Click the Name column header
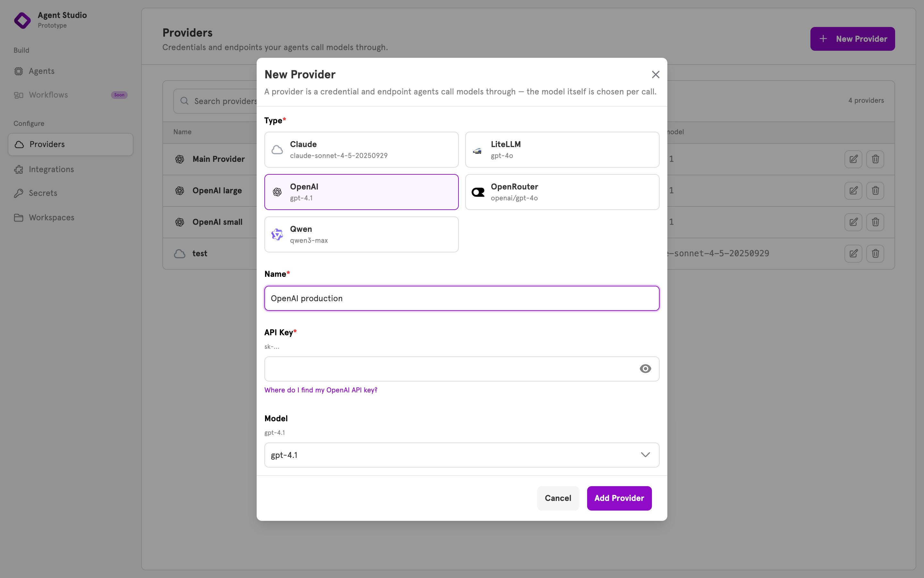This screenshot has width=924, height=578. pyautogui.click(x=183, y=132)
